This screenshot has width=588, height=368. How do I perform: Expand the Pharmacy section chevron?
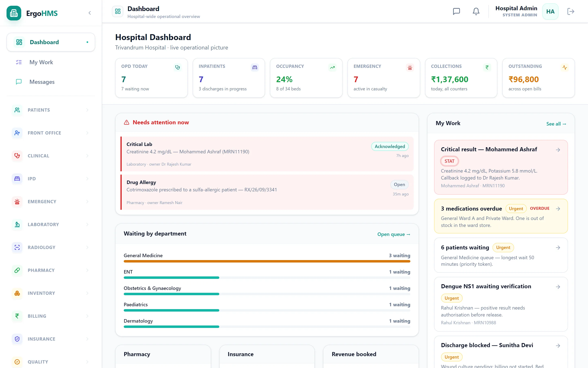point(87,270)
